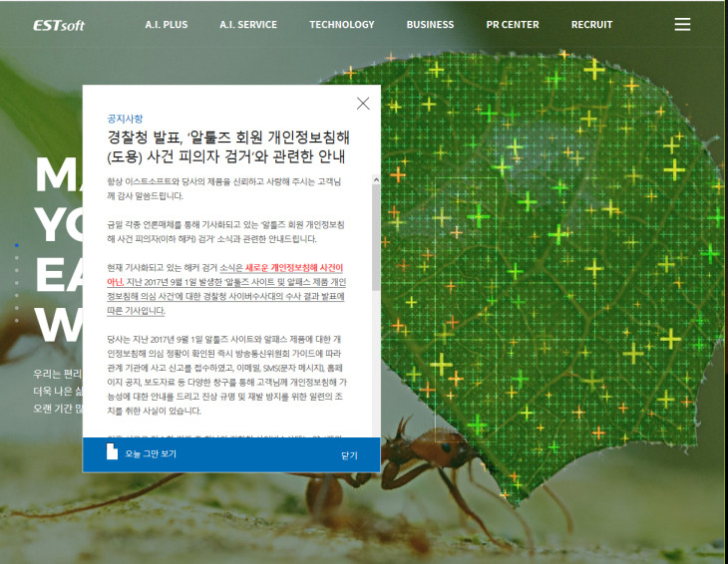Screen dimensions: 728x564
Task: Close the notice popup with X icon
Action: point(363,103)
